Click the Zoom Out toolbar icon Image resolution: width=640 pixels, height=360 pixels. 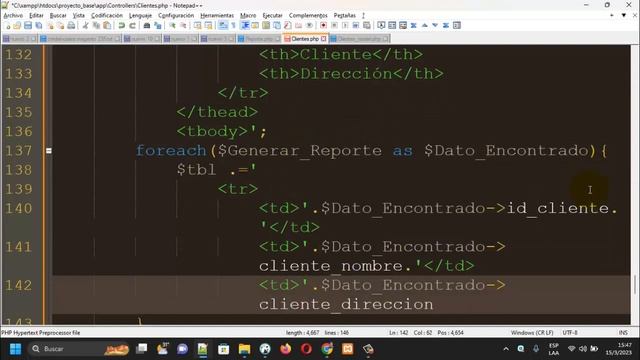click(x=183, y=25)
